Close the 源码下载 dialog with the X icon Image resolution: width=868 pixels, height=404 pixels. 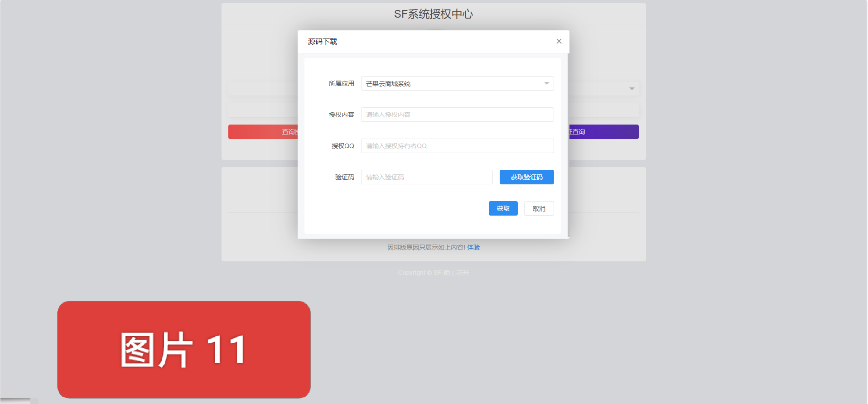[x=559, y=41]
